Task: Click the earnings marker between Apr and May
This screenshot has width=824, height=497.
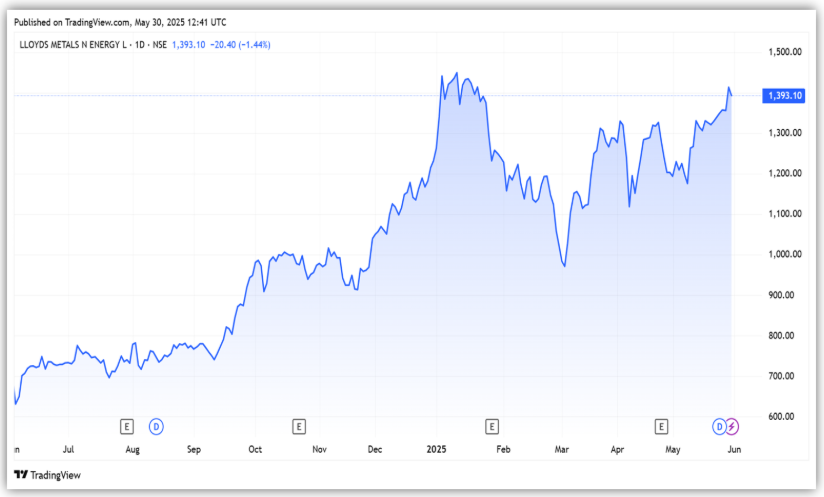Action: point(660,427)
